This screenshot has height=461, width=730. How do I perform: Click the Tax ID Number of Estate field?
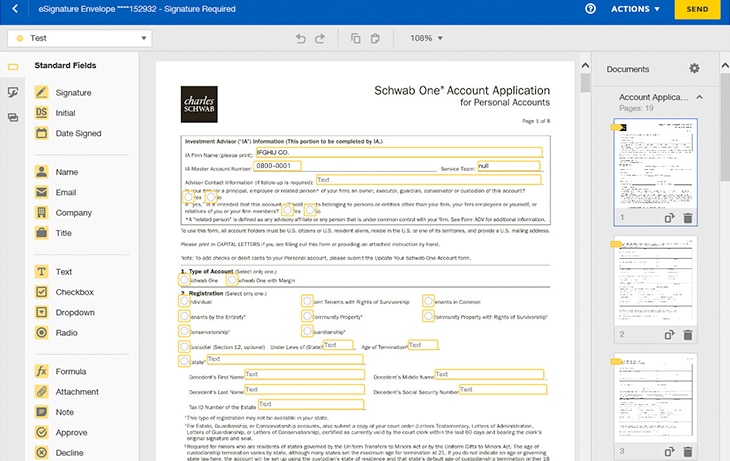(x=311, y=404)
